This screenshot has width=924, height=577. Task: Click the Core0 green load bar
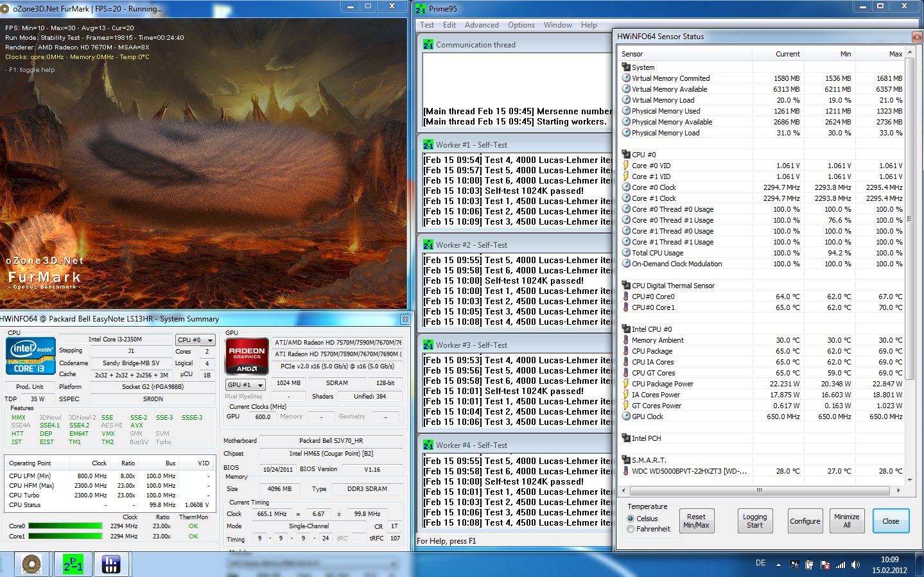tap(65, 526)
